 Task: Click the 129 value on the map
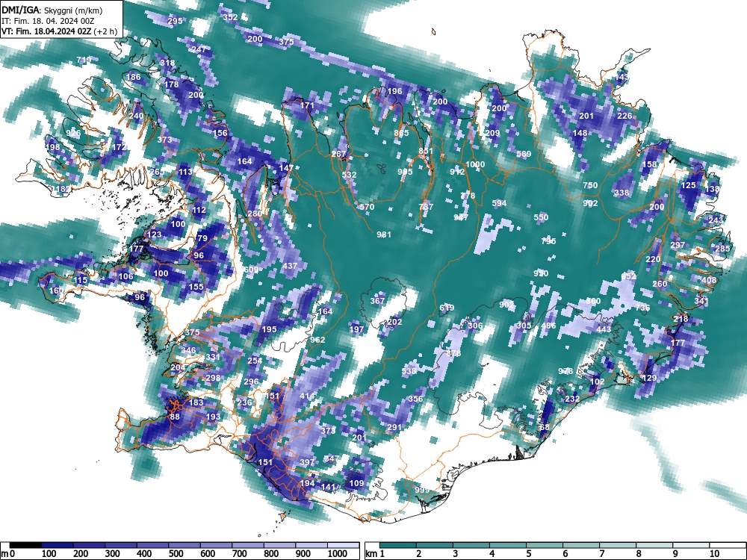[650, 378]
